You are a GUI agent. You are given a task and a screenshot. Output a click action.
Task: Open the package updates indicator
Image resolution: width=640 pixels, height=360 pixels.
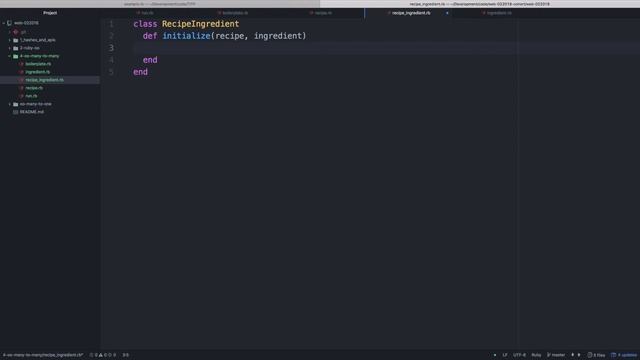(624, 355)
